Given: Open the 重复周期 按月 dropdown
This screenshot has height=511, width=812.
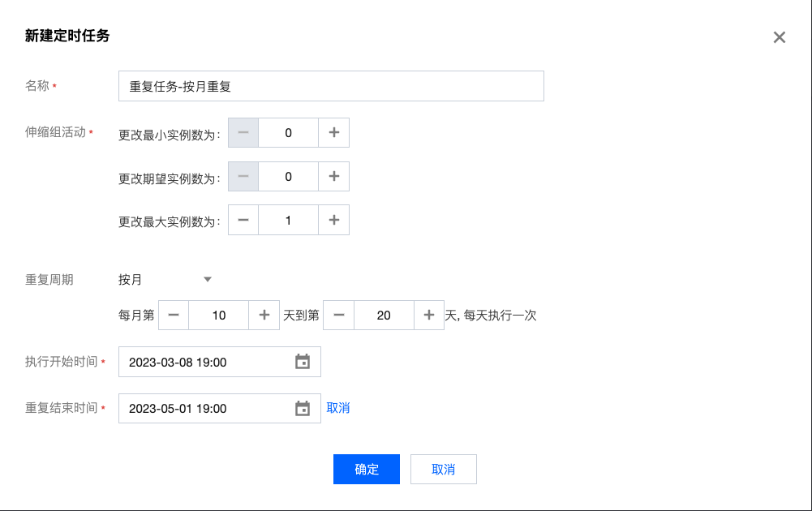Looking at the screenshot, I should tap(165, 280).
